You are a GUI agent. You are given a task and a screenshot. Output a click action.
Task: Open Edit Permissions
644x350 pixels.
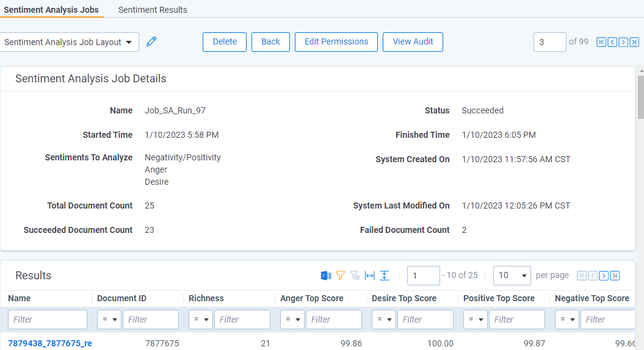click(x=336, y=42)
